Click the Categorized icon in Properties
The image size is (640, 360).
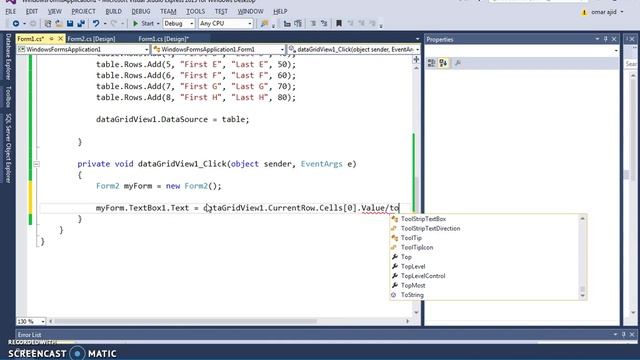(432, 63)
